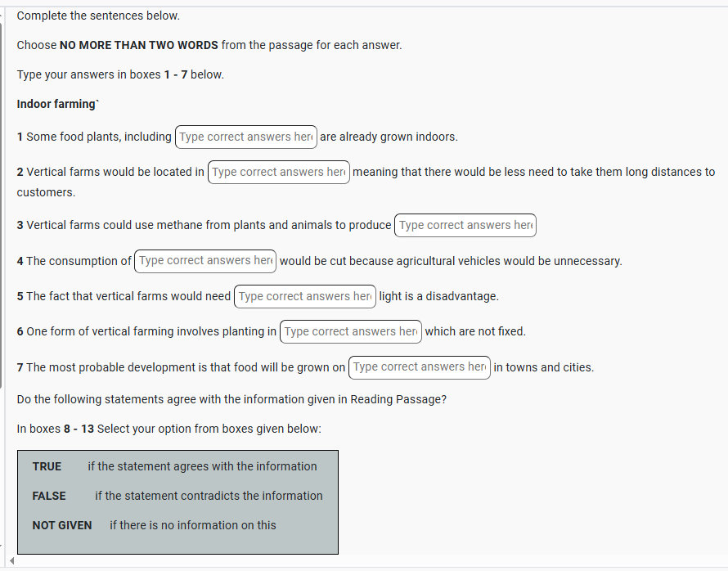Click "if there is no information on this" text
The image size is (728, 571).
coord(193,525)
